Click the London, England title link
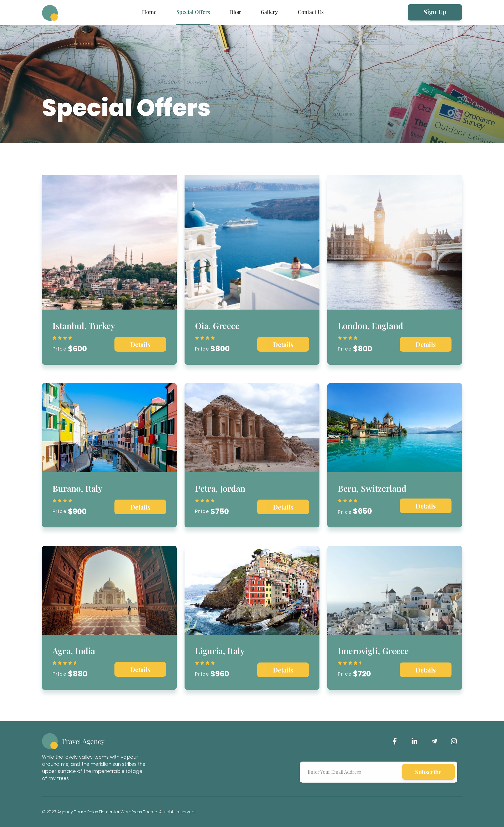The height and width of the screenshot is (827, 504). pyautogui.click(x=370, y=326)
